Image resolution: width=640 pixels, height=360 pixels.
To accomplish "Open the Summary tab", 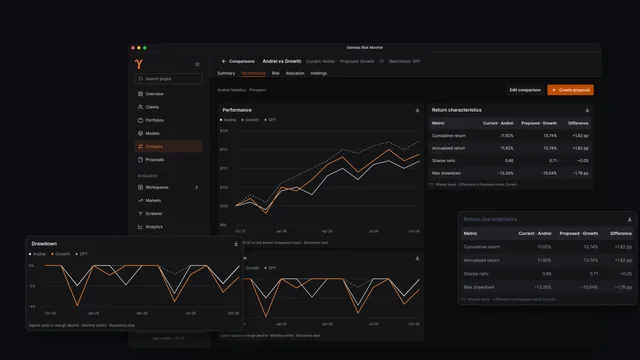I will tap(226, 73).
